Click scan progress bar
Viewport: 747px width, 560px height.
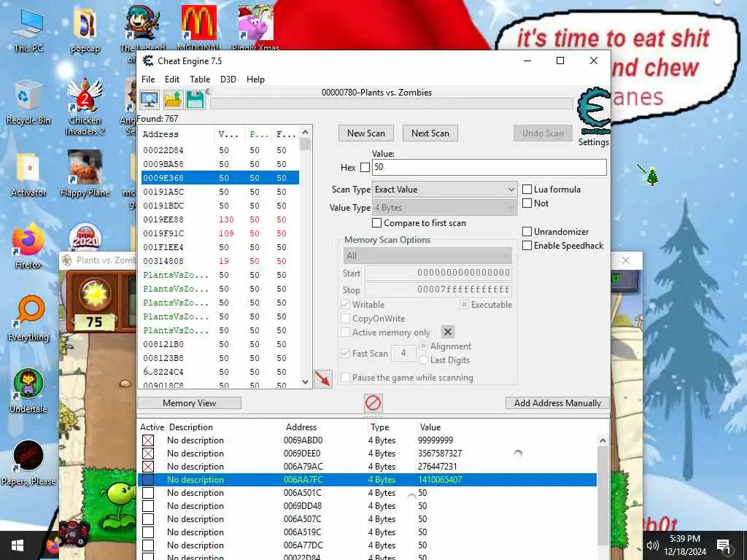click(x=392, y=103)
